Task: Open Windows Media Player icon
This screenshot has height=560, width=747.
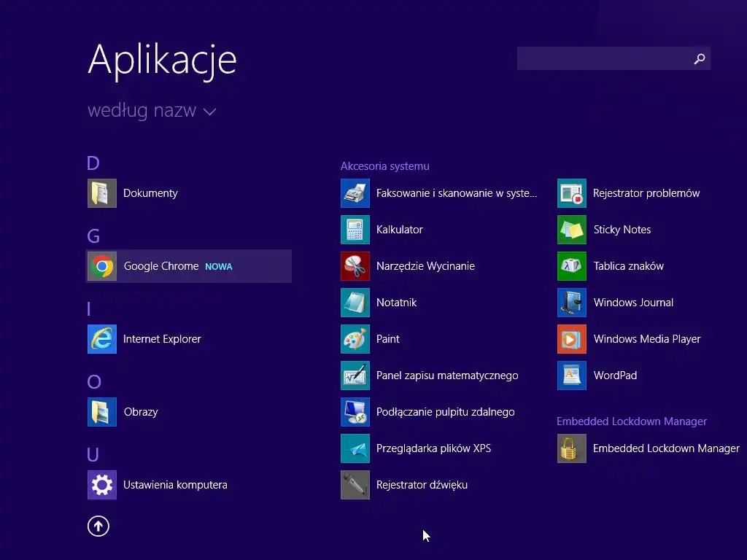Action: click(x=572, y=339)
